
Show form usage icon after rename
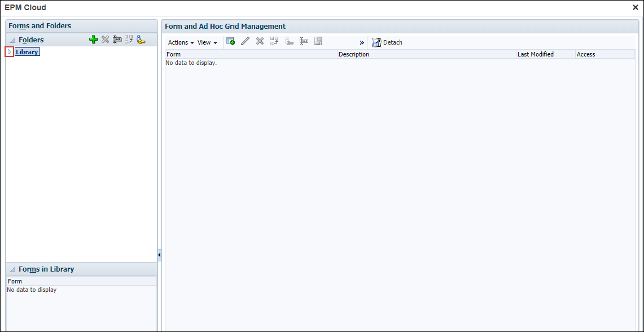pos(318,41)
